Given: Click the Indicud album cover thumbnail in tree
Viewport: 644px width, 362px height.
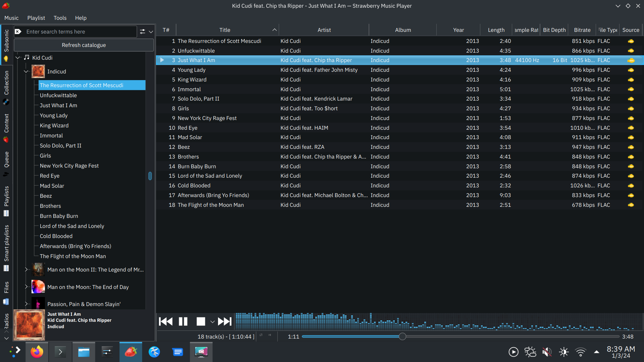Looking at the screenshot, I should 38,71.
